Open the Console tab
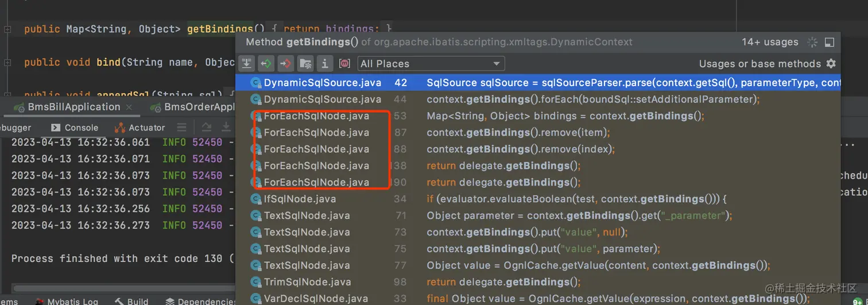 coord(75,128)
